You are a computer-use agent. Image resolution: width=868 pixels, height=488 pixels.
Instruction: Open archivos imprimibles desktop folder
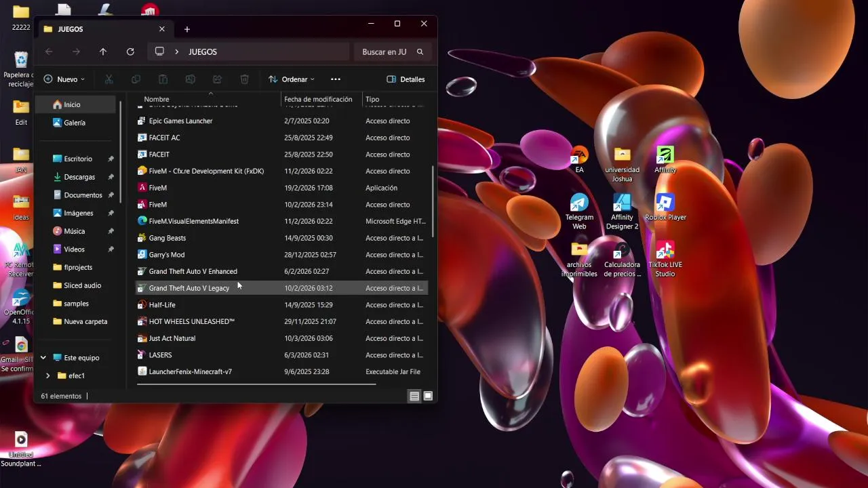point(579,259)
